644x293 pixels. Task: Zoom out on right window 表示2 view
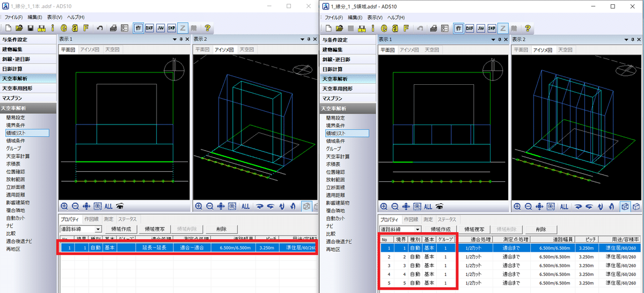(x=530, y=206)
